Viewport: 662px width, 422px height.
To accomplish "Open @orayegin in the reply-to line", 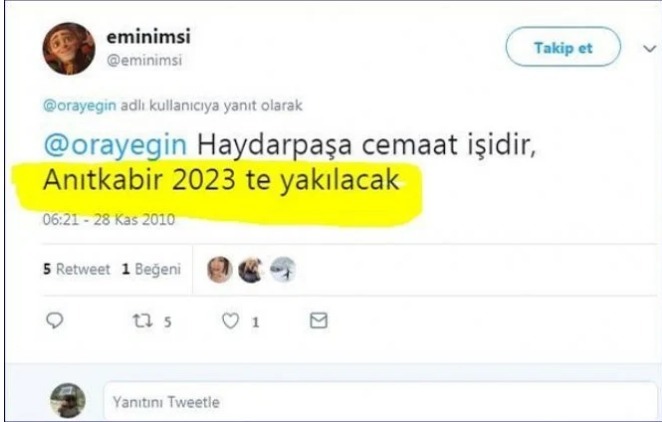I will click(x=79, y=105).
